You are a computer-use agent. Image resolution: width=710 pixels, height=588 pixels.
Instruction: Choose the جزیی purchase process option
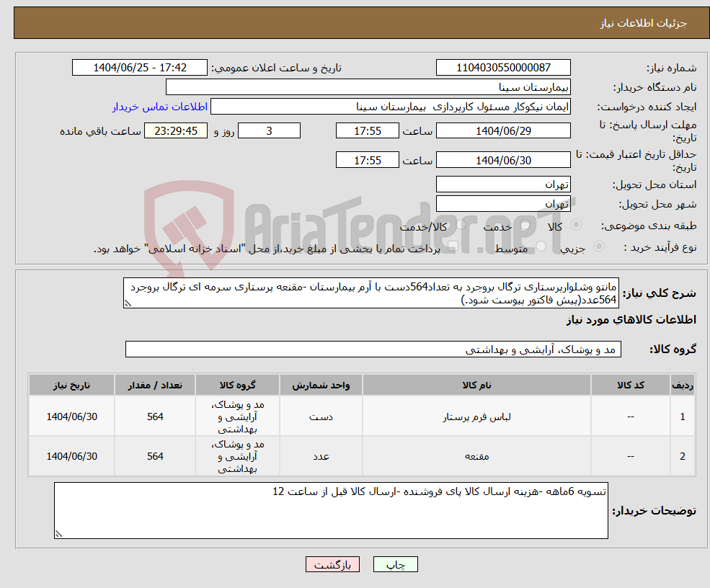pyautogui.click(x=599, y=246)
